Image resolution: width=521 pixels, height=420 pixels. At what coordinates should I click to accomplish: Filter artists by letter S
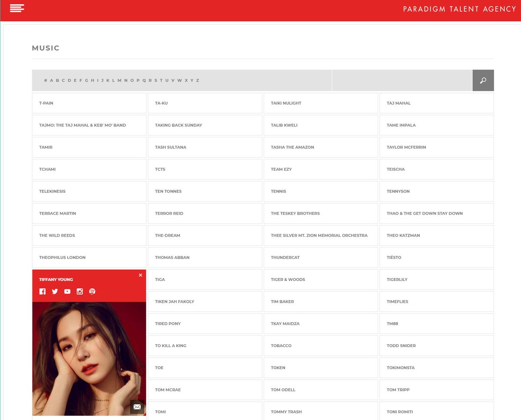156,80
